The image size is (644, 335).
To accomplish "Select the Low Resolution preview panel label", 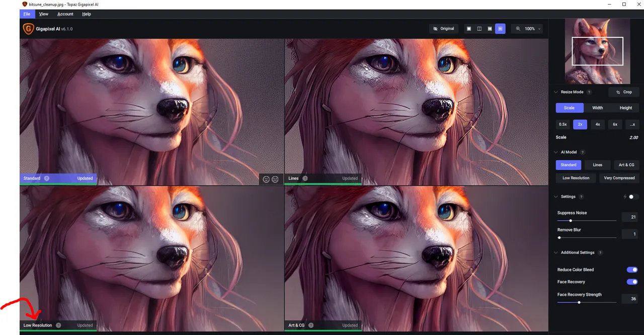I will pyautogui.click(x=38, y=325).
